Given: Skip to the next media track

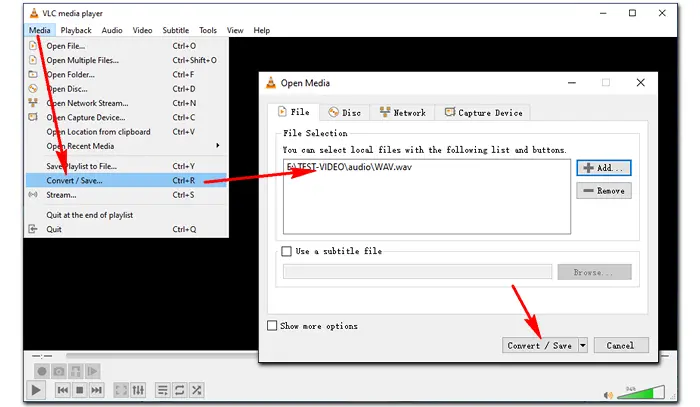Looking at the screenshot, I should pyautogui.click(x=96, y=390).
